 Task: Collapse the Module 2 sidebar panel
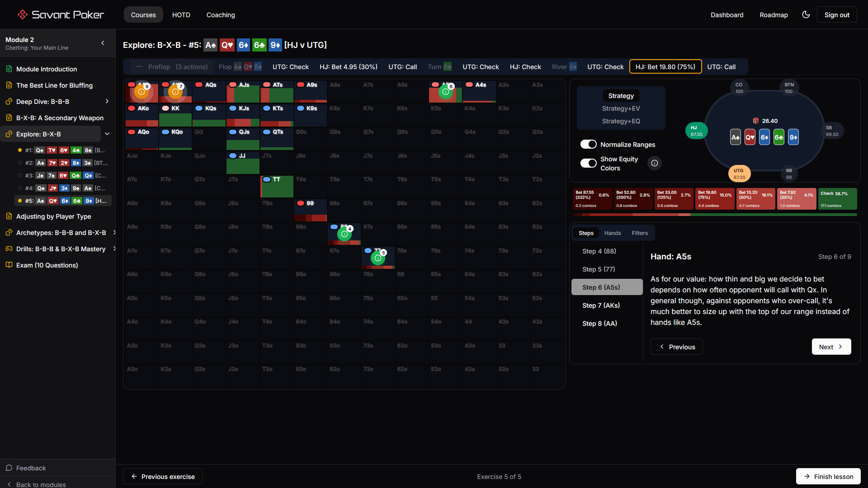tap(102, 43)
